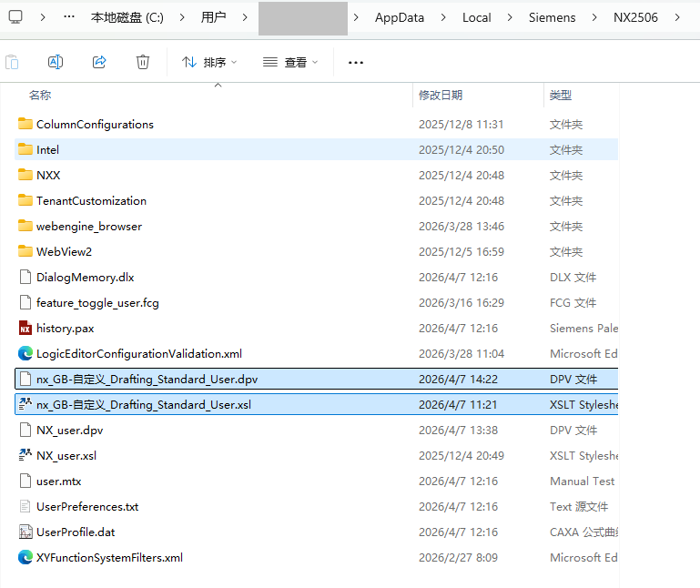Screen dimensions: 700x588
Task: Select the TenantCustomization folder icon
Action: [x=25, y=200]
